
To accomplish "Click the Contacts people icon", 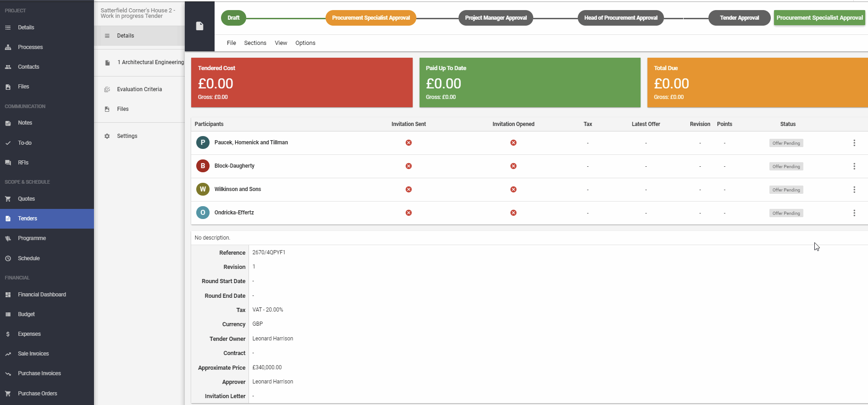I will (x=8, y=67).
